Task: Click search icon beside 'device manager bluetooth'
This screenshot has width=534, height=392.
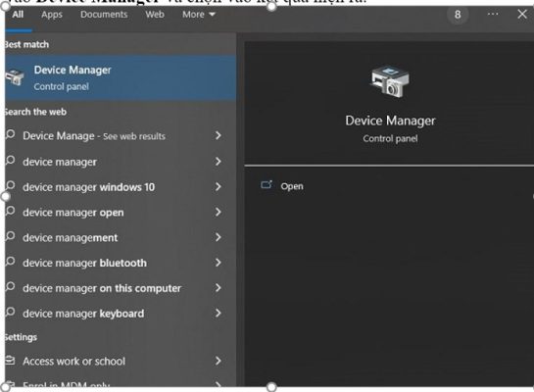Action: click(x=10, y=262)
